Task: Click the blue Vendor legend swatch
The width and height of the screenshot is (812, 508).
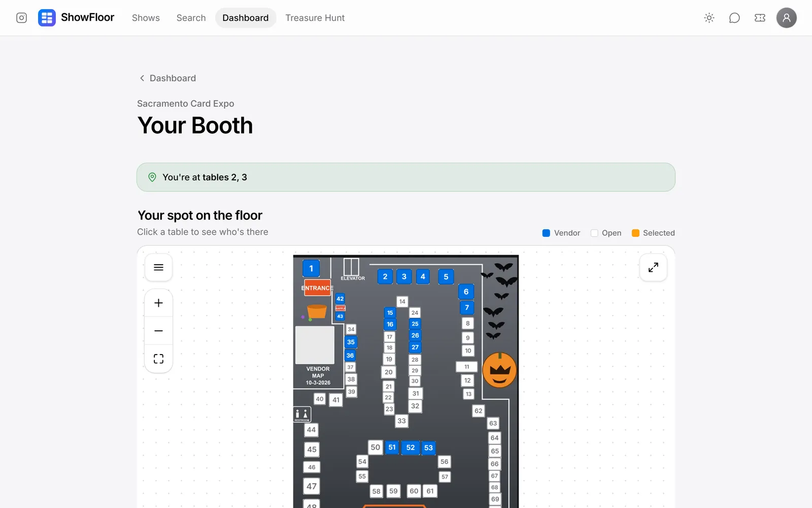Action: coord(546,233)
